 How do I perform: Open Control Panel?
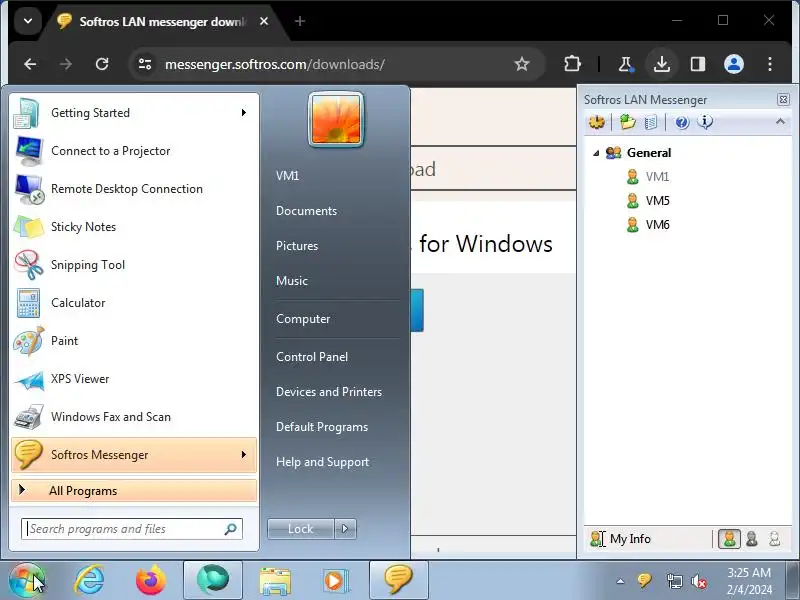[x=312, y=357]
